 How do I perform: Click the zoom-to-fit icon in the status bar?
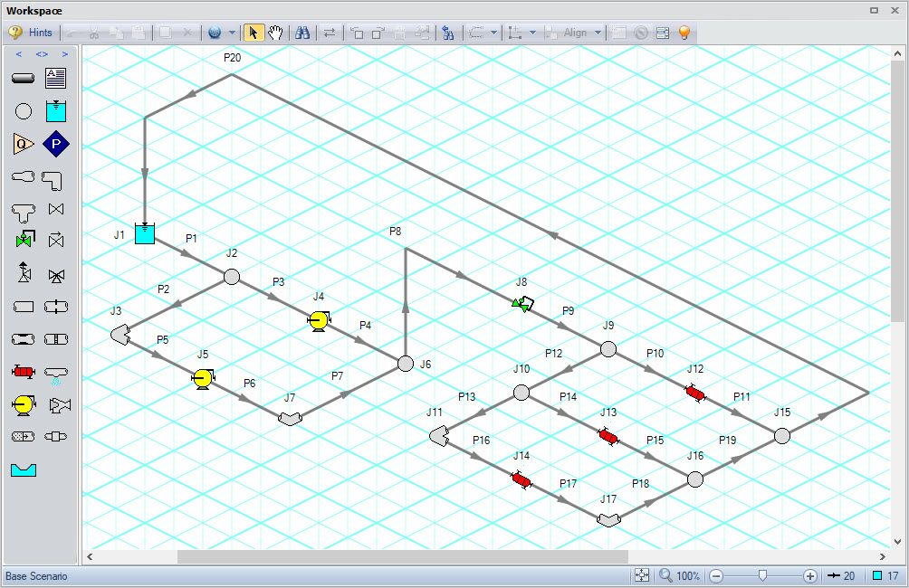[x=641, y=574]
